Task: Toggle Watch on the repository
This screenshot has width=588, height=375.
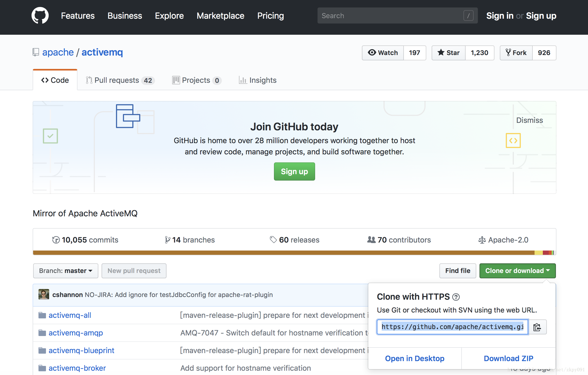Action: [x=383, y=53]
